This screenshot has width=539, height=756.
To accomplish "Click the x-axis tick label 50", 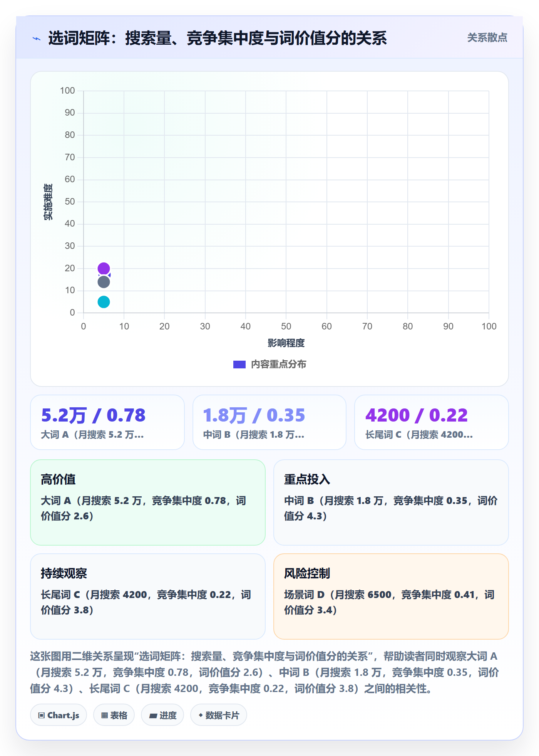I will [x=286, y=326].
